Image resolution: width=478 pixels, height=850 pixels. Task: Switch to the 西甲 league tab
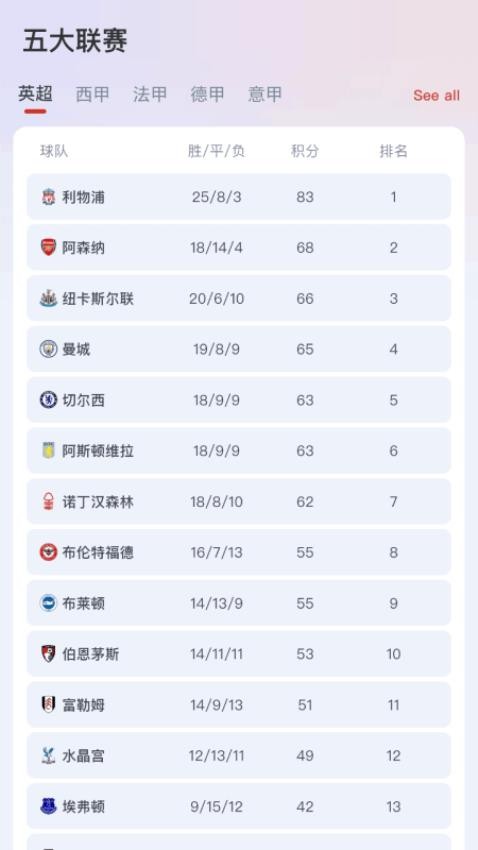(x=92, y=94)
